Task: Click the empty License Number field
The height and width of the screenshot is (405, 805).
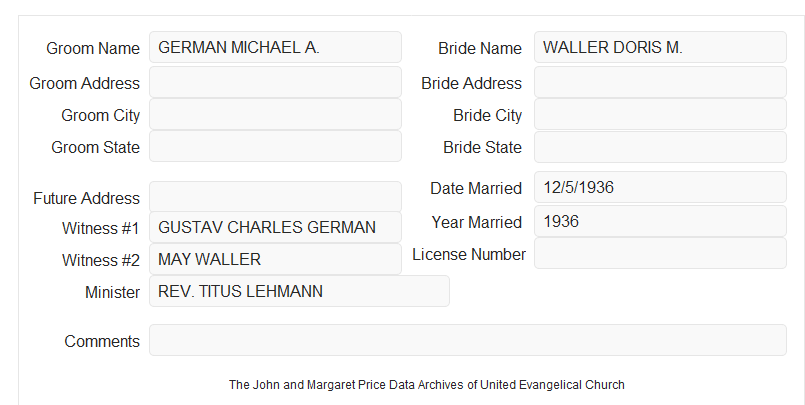Action: pyautogui.click(x=660, y=253)
